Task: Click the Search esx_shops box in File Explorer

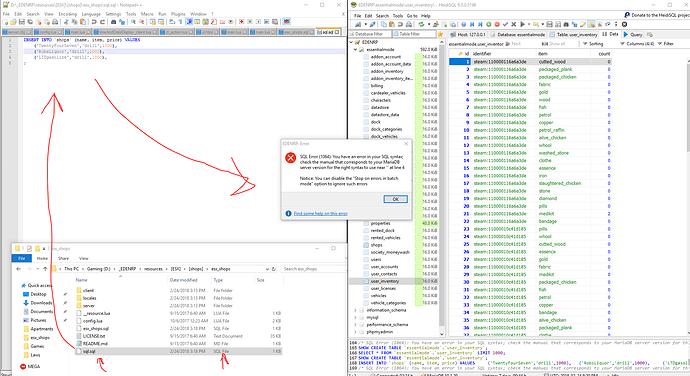Action: [x=312, y=269]
